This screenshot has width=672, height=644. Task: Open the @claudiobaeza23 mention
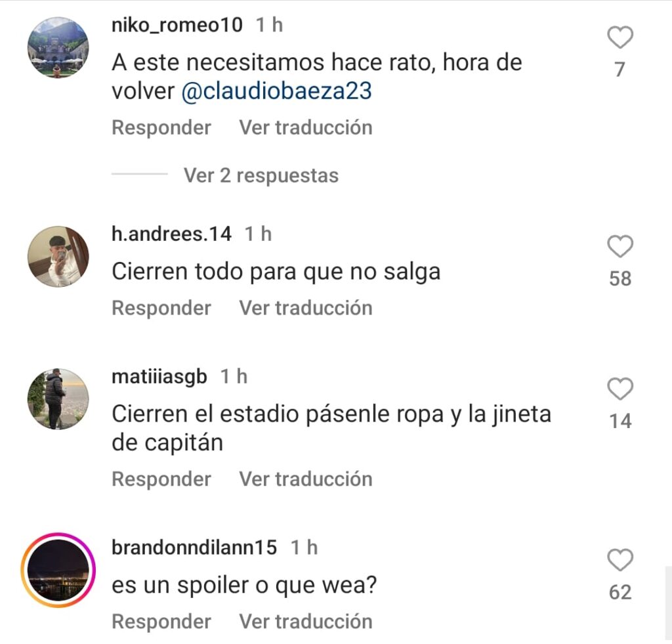click(276, 91)
